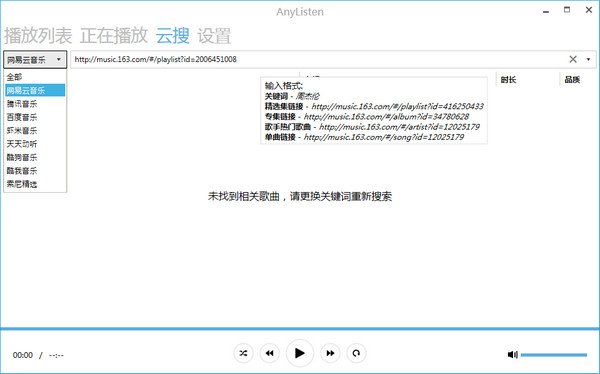Screen dimensions: 600x374
Task: Toggle shuffle playback mode
Action: (x=243, y=353)
